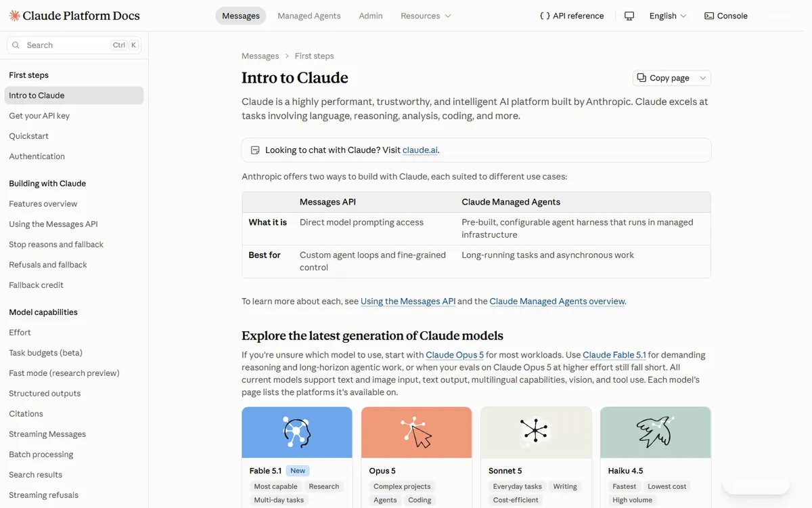Switch to the Admin tab
The image size is (812, 508).
pyautogui.click(x=371, y=16)
